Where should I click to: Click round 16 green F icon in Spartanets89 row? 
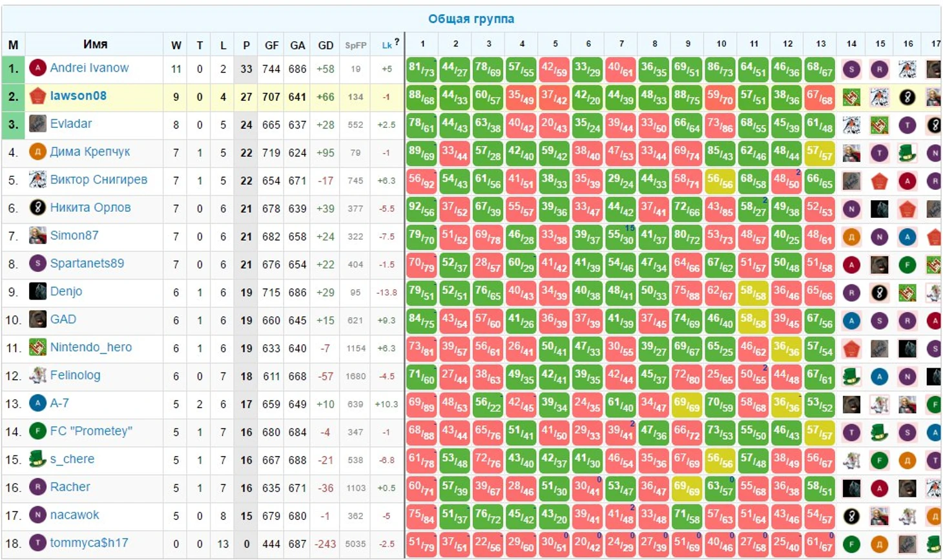click(907, 265)
